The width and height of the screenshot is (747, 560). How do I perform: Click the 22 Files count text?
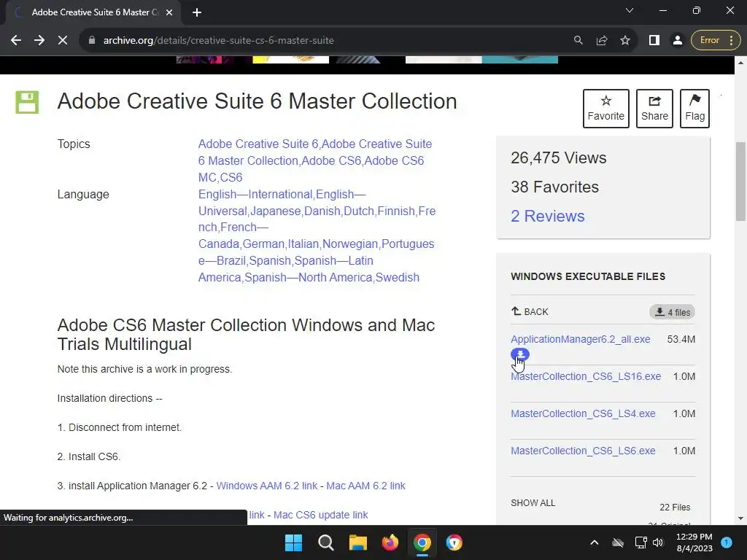[x=675, y=507]
